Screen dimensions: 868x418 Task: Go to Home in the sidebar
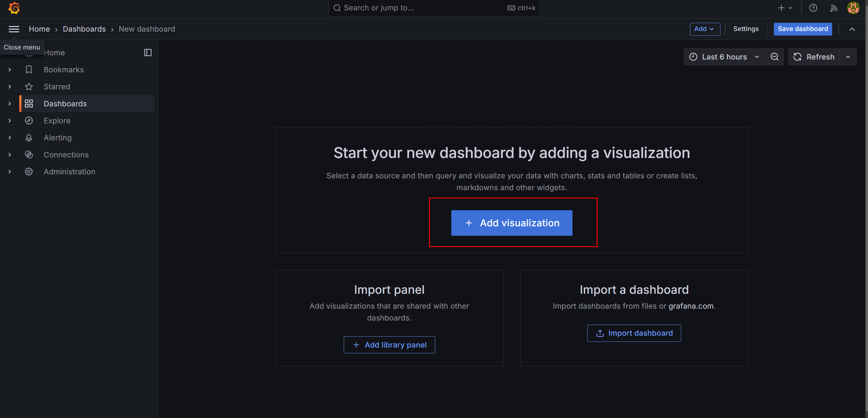tap(54, 53)
